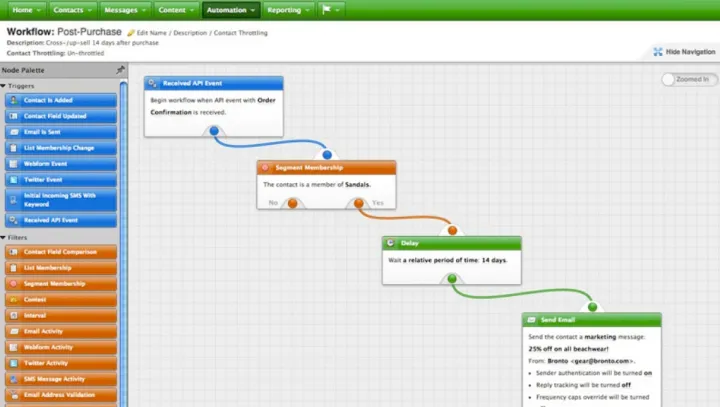Click the Webform Activity filter icon
This screenshot has height=407, width=720.
click(x=14, y=347)
